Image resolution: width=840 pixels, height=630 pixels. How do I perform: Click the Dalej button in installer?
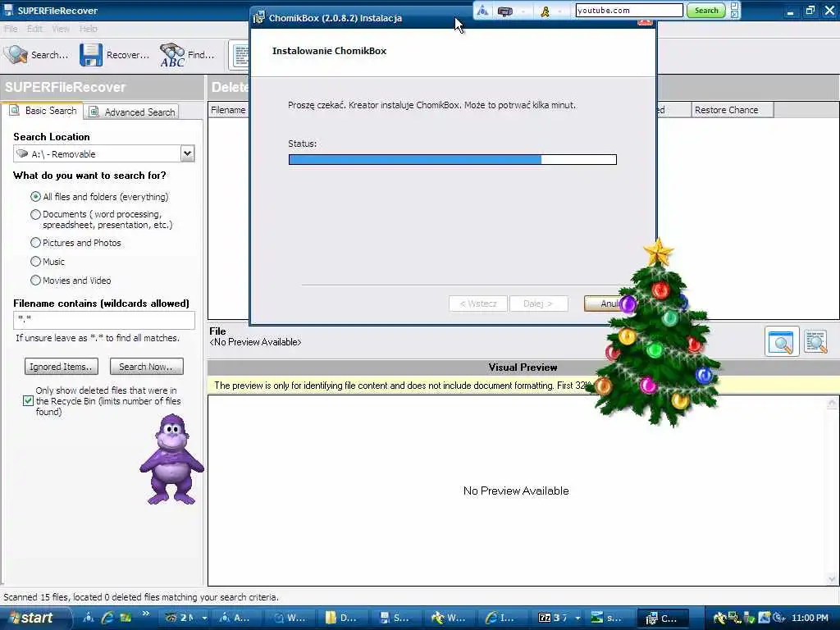point(538,304)
